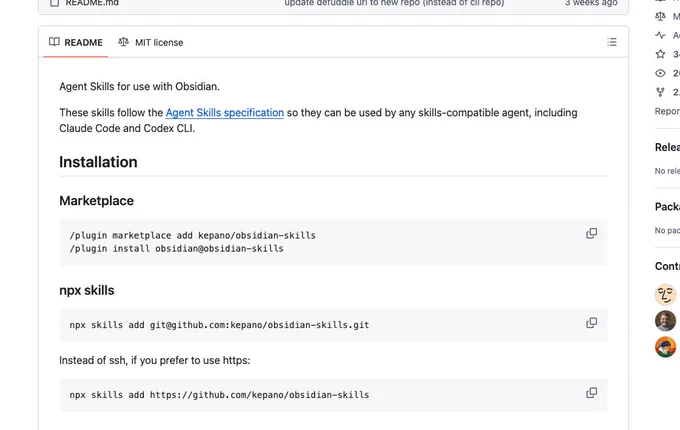Follow the Agent Skills specification link

click(x=225, y=113)
